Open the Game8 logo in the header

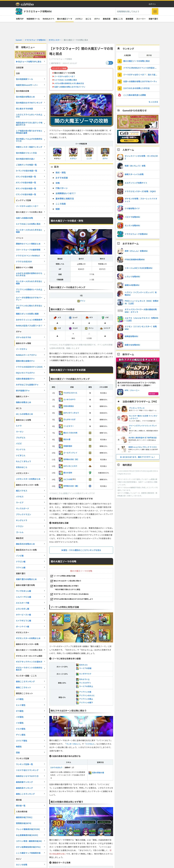(x=25, y=4)
